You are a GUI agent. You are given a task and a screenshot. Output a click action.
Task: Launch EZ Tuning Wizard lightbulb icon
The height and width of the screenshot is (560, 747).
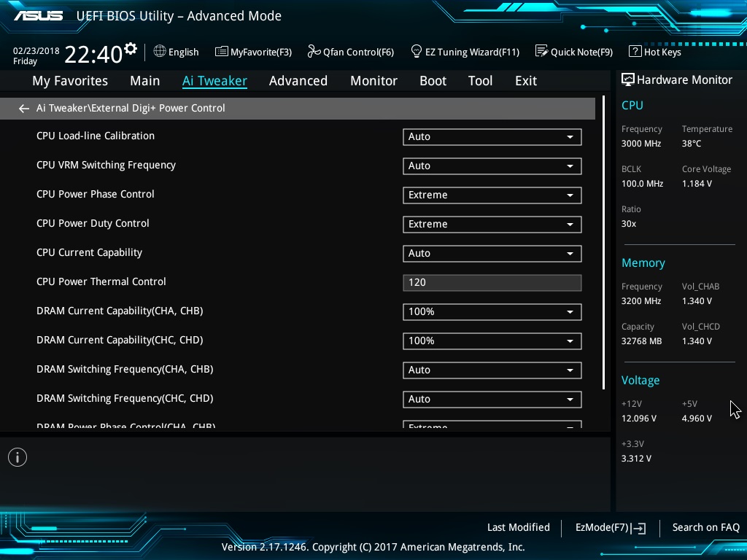pos(416,51)
